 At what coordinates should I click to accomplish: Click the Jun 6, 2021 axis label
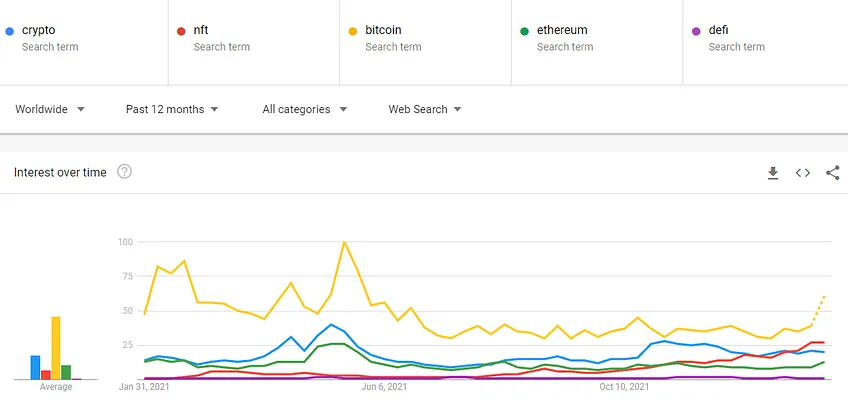(384, 387)
